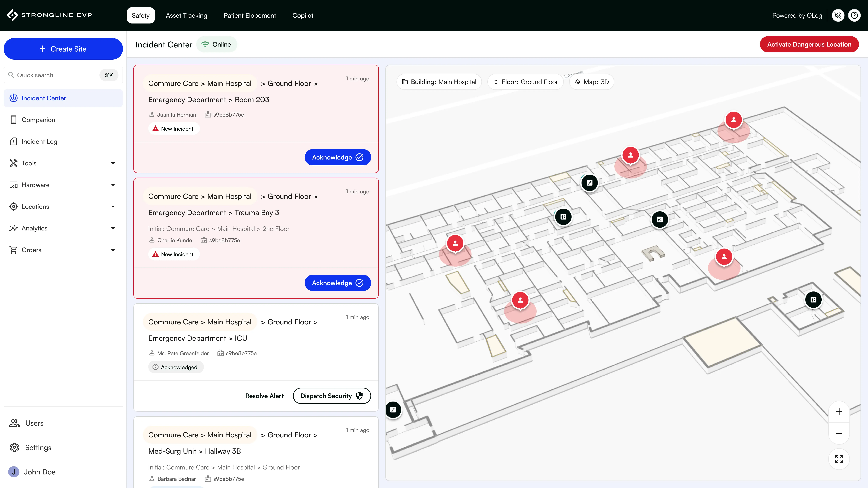Screen dimensions: 868x488
Task: Click elevator marker in the small annex building
Action: pos(813,299)
